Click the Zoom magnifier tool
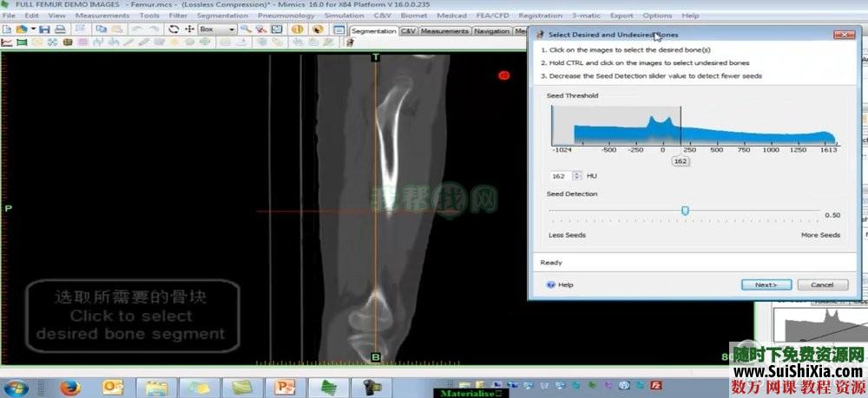This screenshot has width=868, height=398. pyautogui.click(x=247, y=29)
